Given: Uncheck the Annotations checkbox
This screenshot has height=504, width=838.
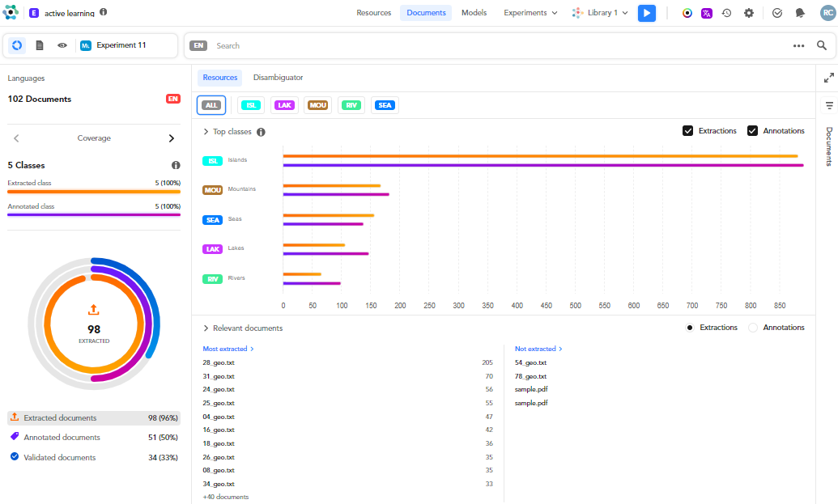Looking at the screenshot, I should pos(752,131).
